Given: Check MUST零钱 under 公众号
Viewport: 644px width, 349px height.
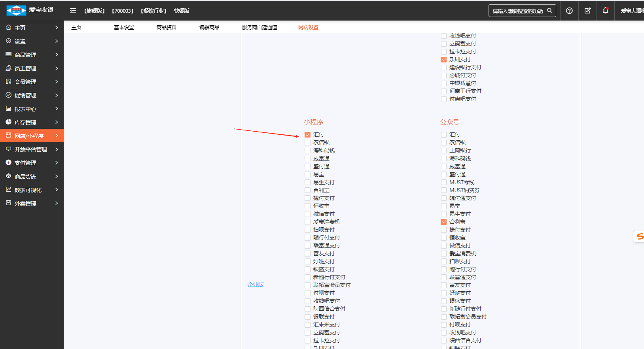Looking at the screenshot, I should click(444, 182).
